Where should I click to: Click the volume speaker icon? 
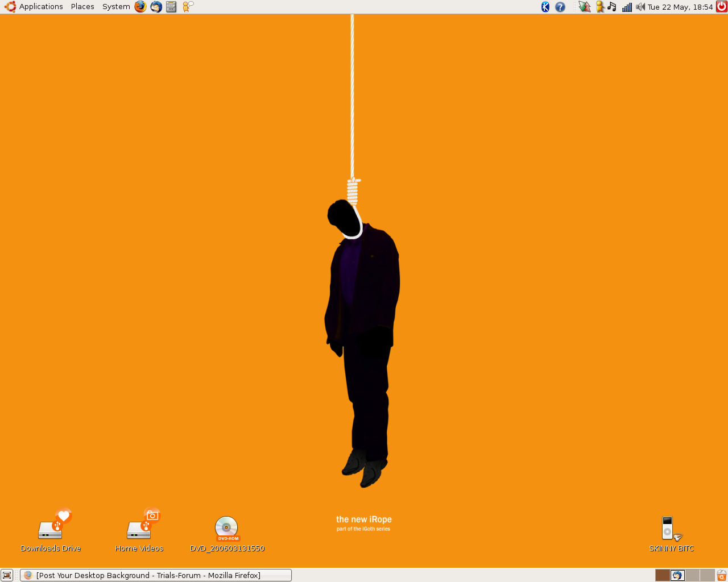click(x=640, y=7)
